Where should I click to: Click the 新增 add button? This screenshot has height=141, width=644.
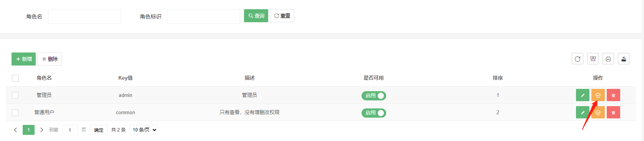coord(23,59)
